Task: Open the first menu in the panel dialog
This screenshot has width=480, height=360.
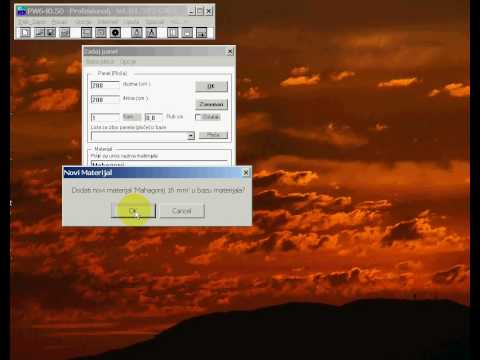Action: tap(100, 62)
